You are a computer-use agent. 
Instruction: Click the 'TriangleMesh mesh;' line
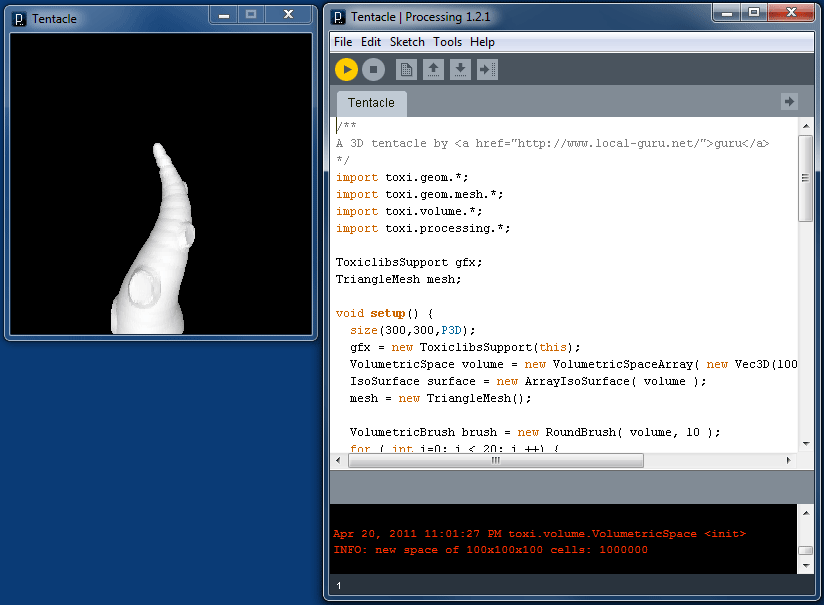[398, 279]
